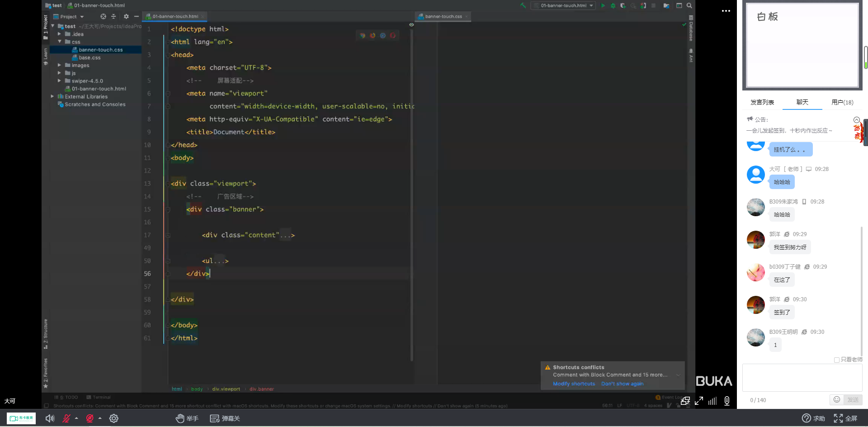868x427 pixels.
Task: Open the three-dot more options menu
Action: click(x=726, y=11)
